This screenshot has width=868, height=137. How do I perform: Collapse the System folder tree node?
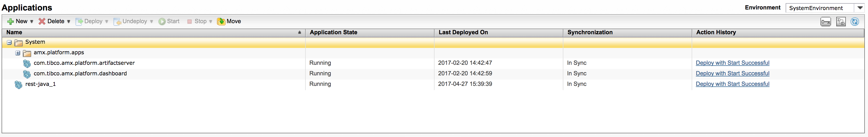click(x=10, y=43)
